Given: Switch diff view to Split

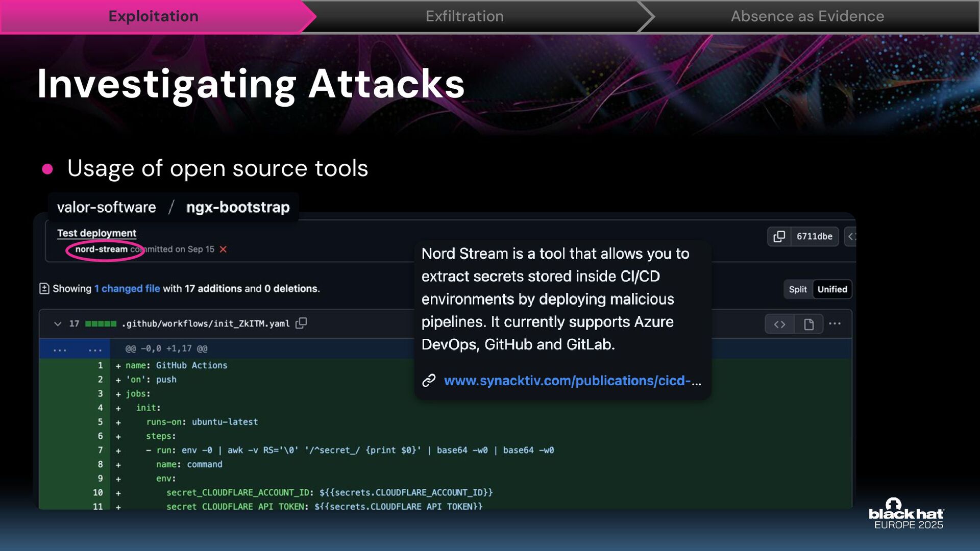Looking at the screenshot, I should click(x=797, y=289).
